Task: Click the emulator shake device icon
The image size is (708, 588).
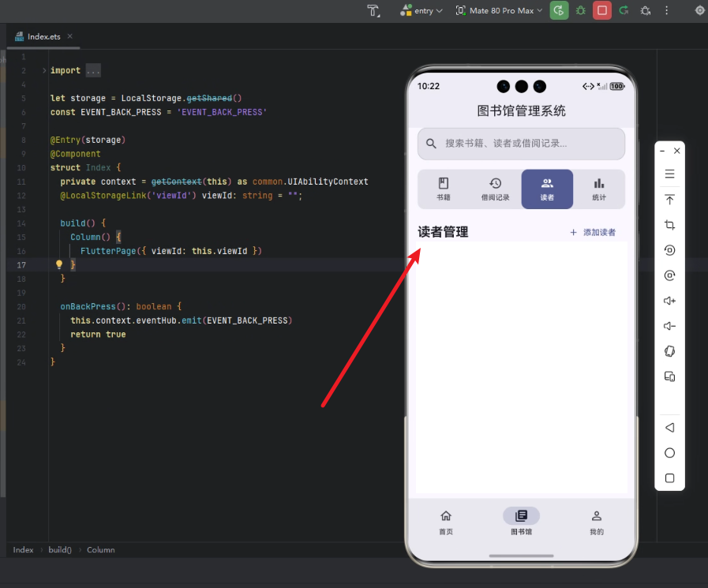Action: [669, 351]
